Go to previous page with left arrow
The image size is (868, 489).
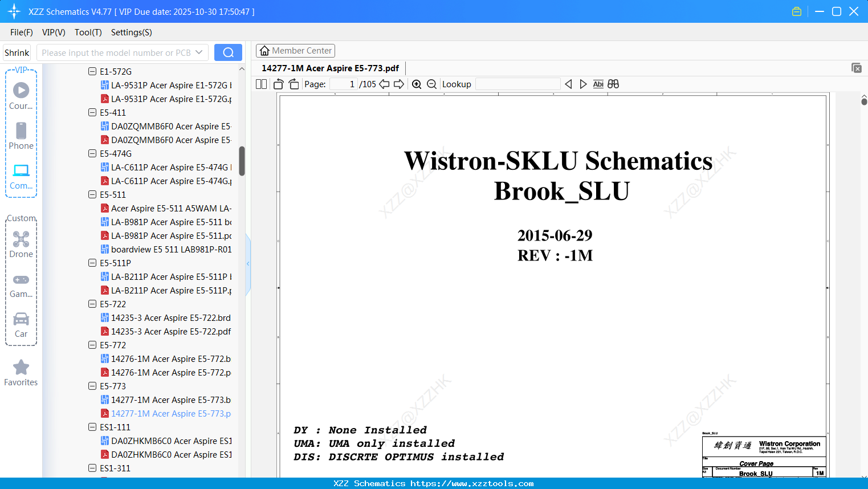point(384,84)
